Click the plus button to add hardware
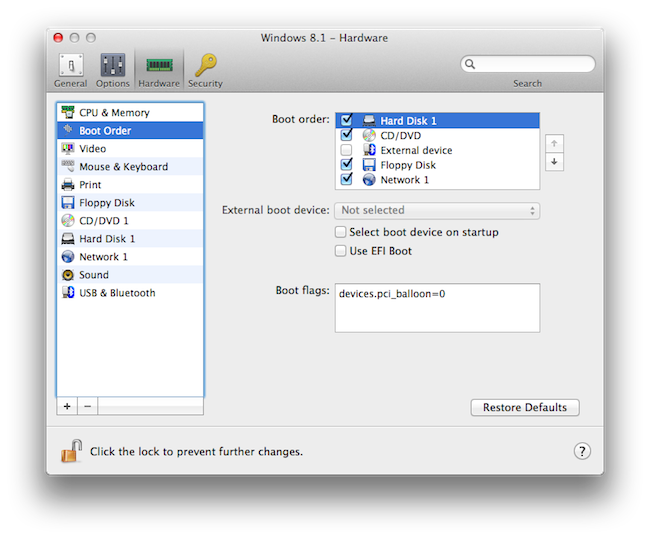650x539 pixels. point(67,406)
